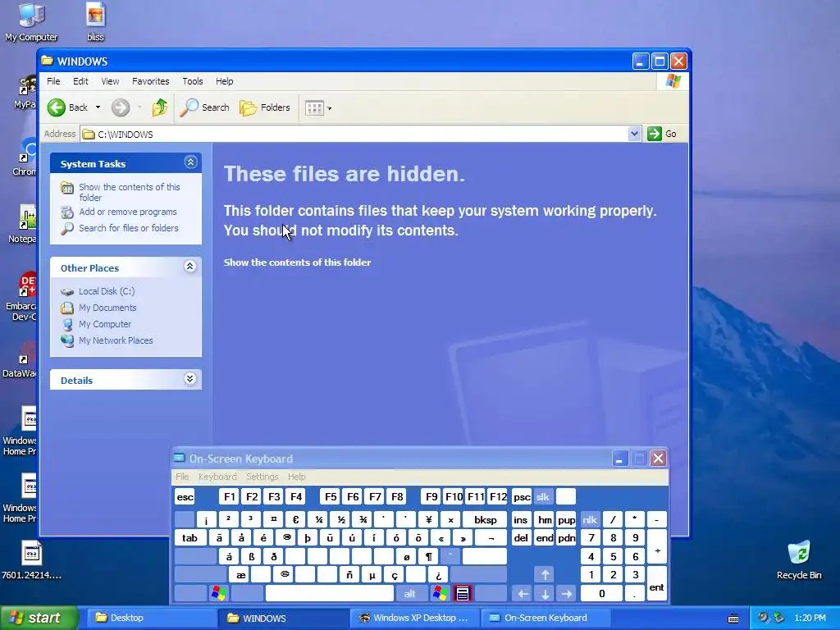Toggle the alt key on On-Screen Keyboard
This screenshot has height=630, width=840.
coord(410,594)
